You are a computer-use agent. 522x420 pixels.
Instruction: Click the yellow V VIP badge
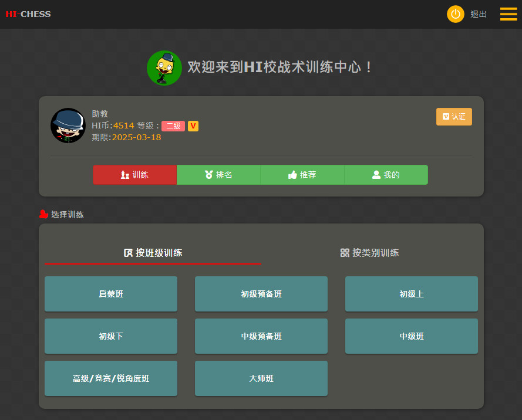tap(193, 126)
